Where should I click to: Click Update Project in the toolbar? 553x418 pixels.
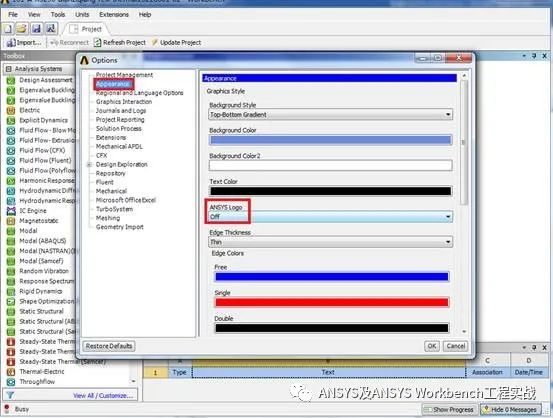(176, 43)
